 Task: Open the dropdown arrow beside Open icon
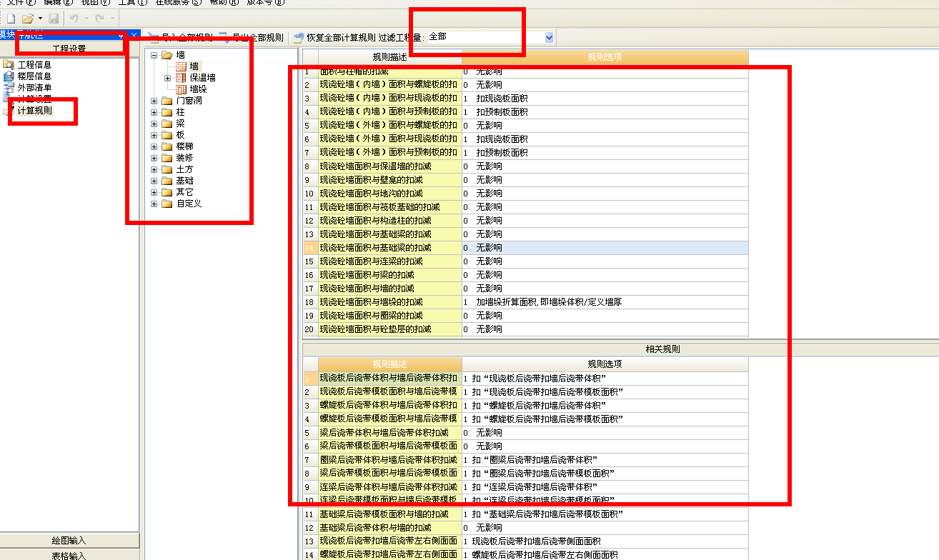[x=40, y=18]
